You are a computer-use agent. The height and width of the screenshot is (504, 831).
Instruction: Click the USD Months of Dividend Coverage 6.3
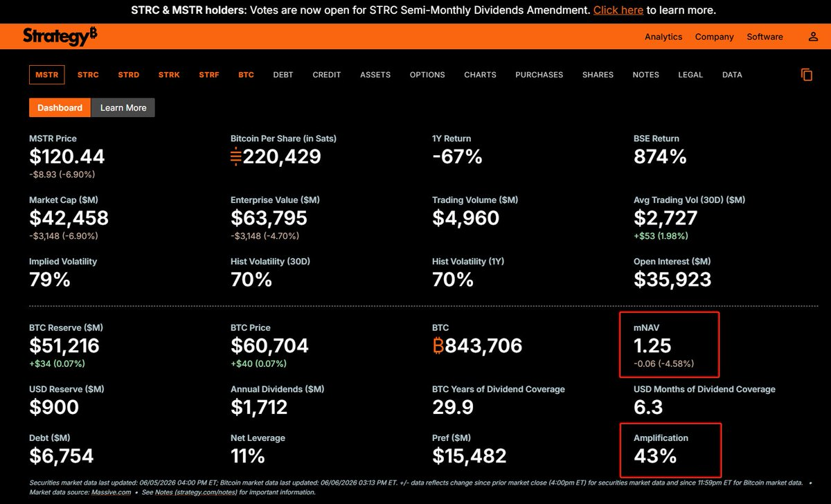pos(648,407)
